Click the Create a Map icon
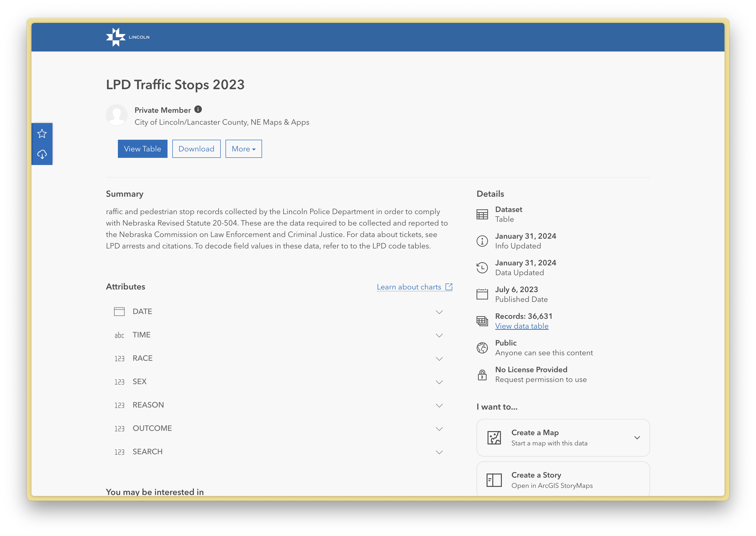 pyautogui.click(x=494, y=438)
